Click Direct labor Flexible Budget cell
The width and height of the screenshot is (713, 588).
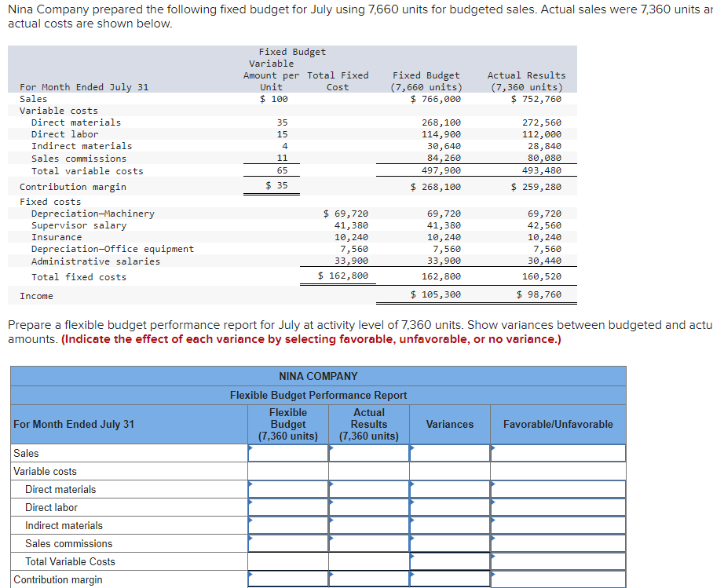point(289,507)
